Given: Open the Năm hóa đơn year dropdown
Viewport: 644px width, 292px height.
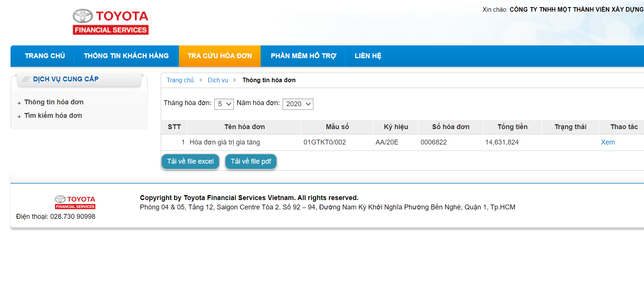Looking at the screenshot, I should (298, 104).
